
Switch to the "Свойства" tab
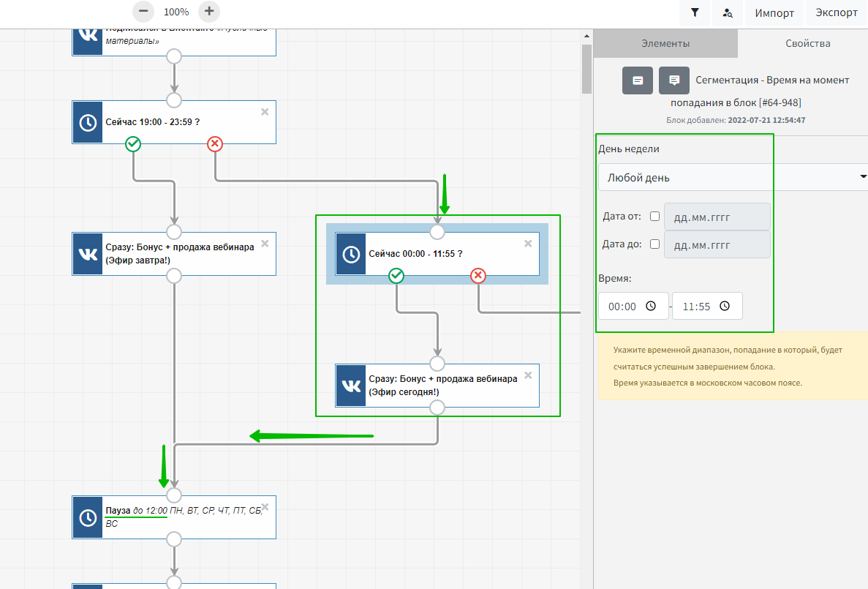pos(807,43)
